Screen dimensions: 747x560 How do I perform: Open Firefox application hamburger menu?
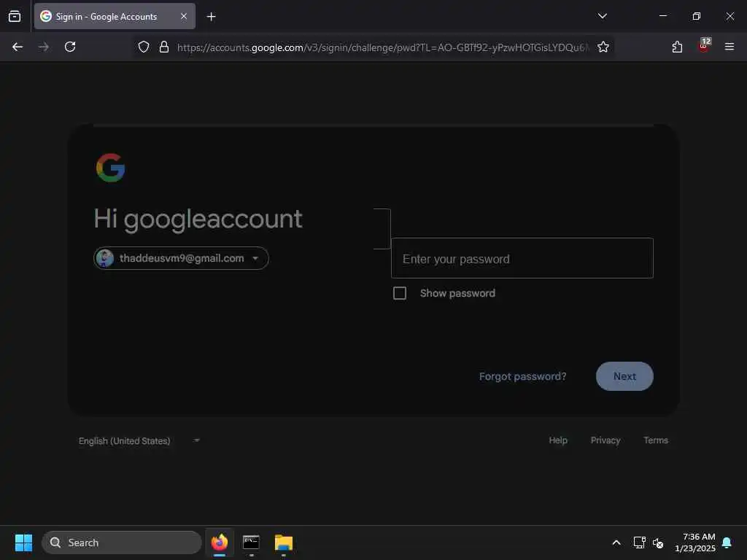pos(729,47)
